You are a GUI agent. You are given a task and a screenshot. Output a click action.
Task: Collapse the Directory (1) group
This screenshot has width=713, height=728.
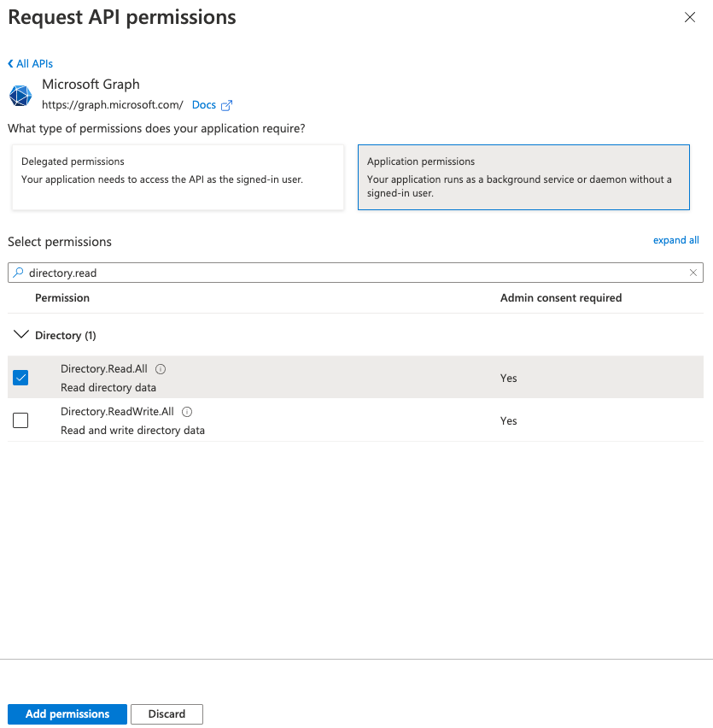click(x=20, y=335)
